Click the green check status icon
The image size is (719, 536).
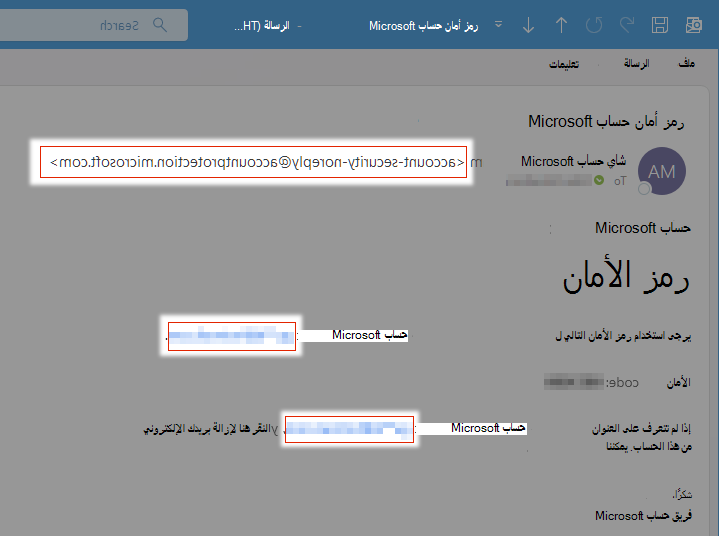tap(599, 180)
